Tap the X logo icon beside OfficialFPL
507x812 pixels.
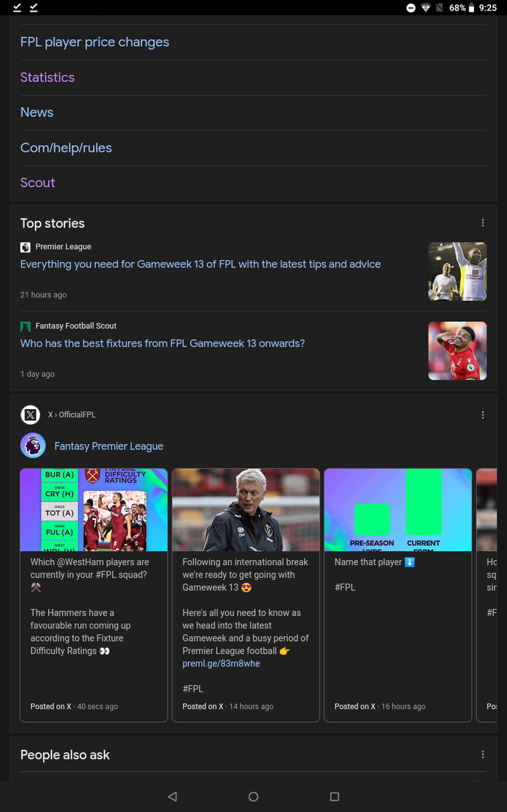pos(30,415)
